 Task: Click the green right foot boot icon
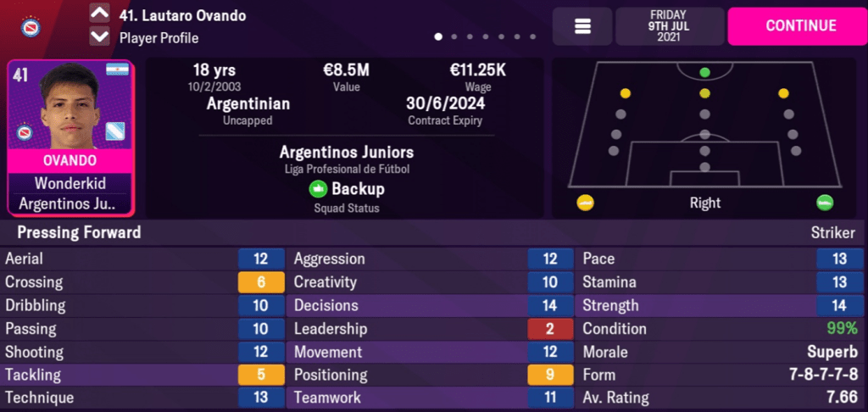pyautogui.click(x=825, y=203)
